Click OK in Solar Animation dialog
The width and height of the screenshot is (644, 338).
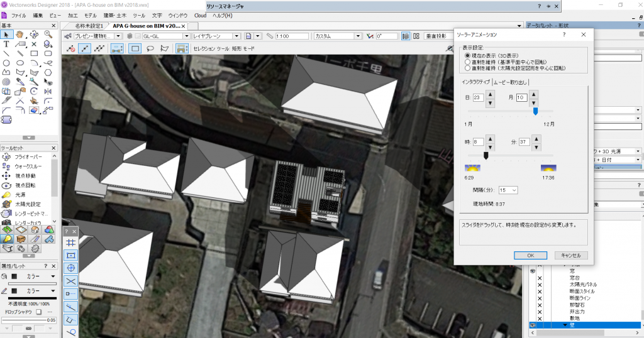tap(530, 255)
